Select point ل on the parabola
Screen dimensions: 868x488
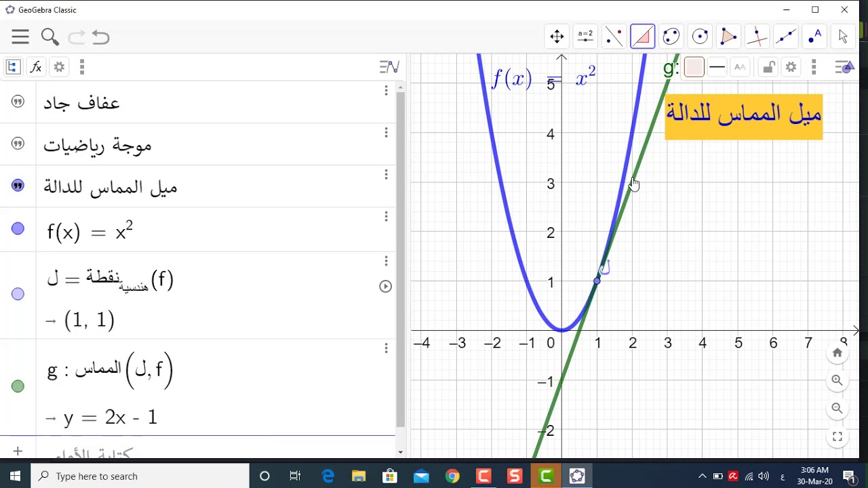point(597,281)
